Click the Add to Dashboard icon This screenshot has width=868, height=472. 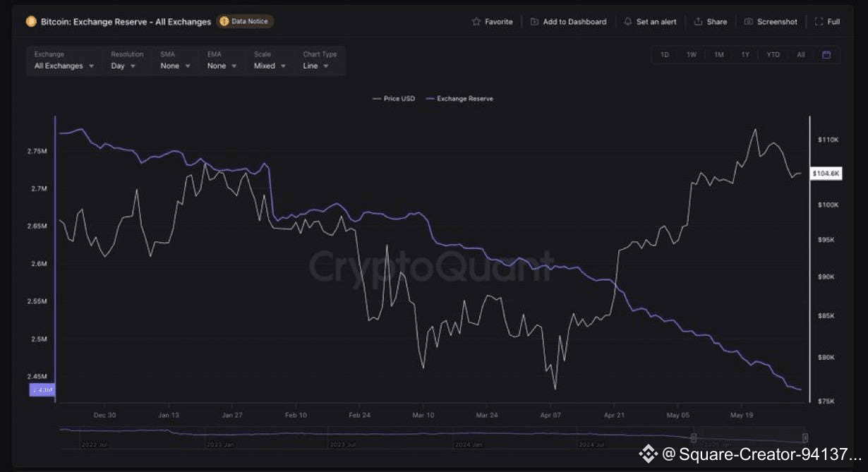(x=534, y=22)
